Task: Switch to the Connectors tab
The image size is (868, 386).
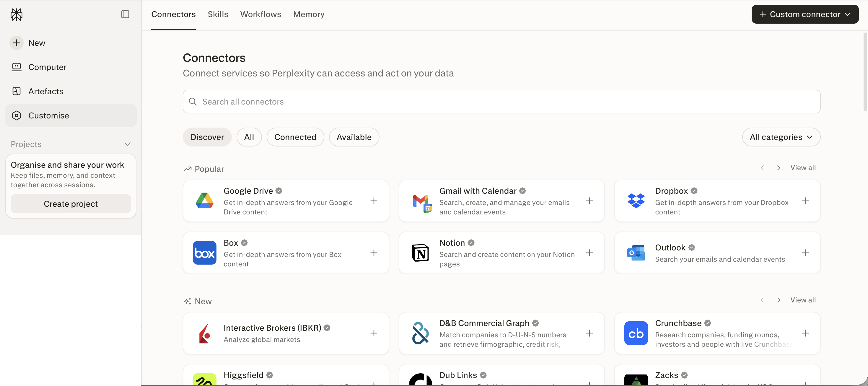Action: (173, 14)
